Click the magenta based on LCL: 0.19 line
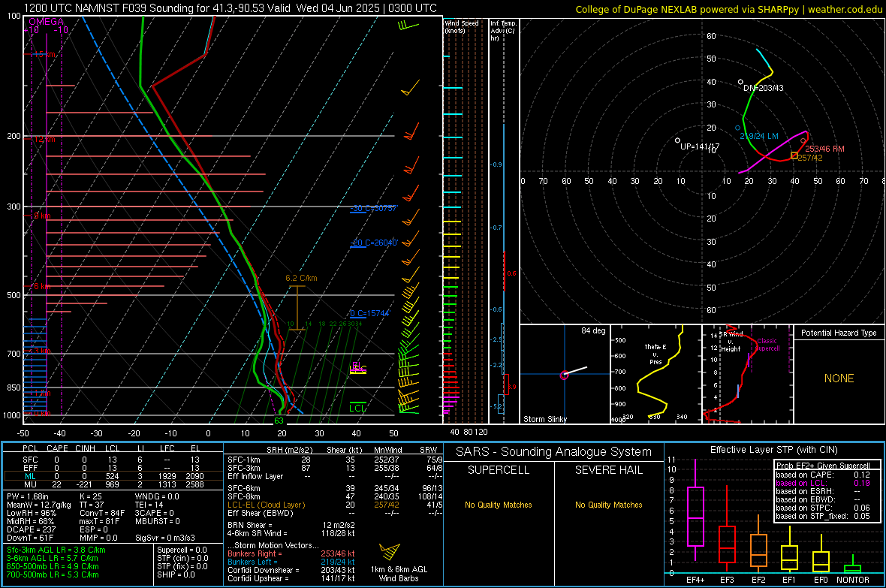The width and height of the screenshot is (886, 588). [823, 483]
